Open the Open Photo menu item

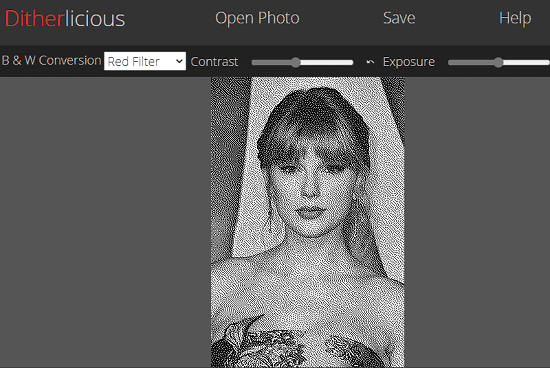(257, 18)
